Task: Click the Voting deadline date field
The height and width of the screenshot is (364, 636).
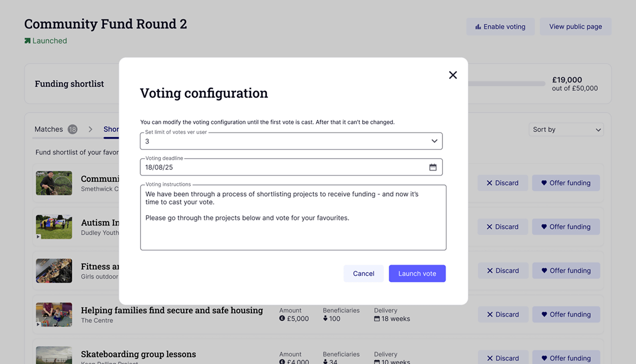Action: pos(291,167)
